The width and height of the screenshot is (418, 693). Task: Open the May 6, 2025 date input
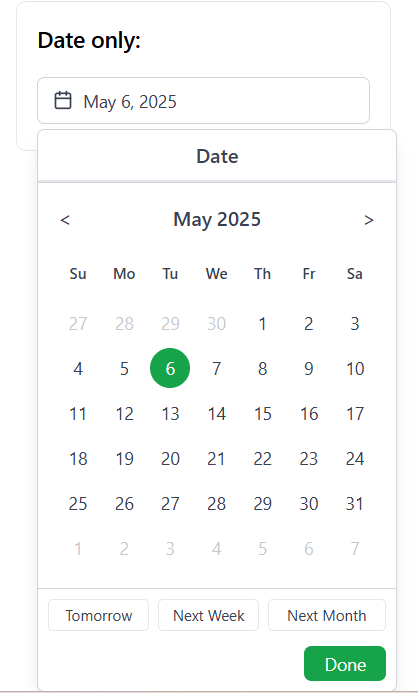point(203,101)
